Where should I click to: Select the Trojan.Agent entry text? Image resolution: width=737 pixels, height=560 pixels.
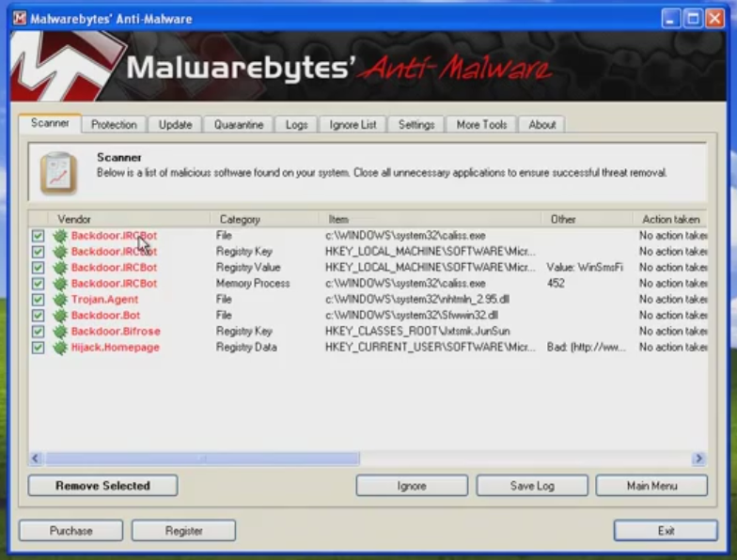[x=105, y=299]
